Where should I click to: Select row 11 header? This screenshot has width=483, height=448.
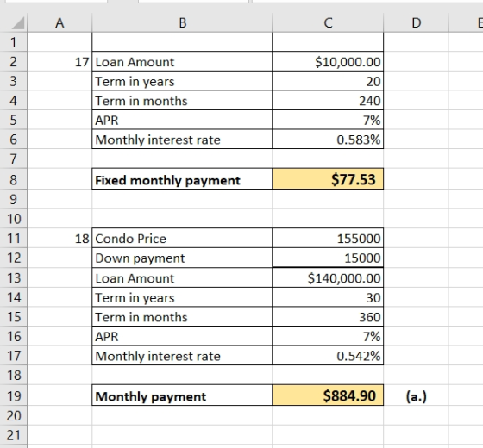tap(13, 238)
